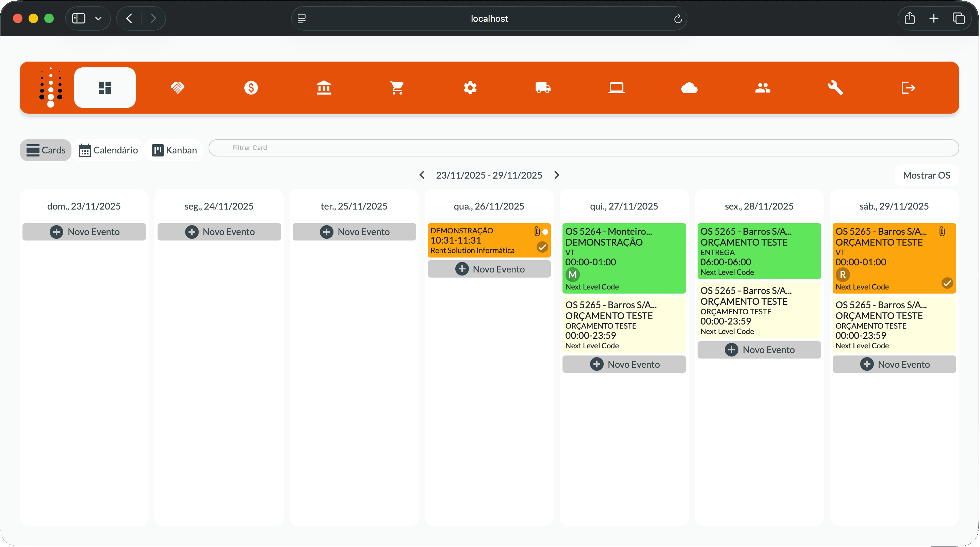Click the bank building icon
This screenshot has width=980, height=547.
(x=324, y=88)
